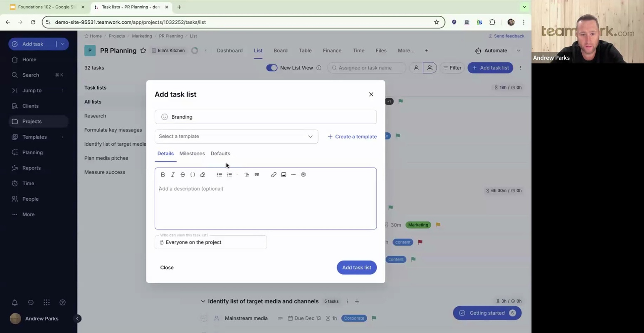Insert an image into the description
Screen dimensions: 644x333
tap(284, 175)
